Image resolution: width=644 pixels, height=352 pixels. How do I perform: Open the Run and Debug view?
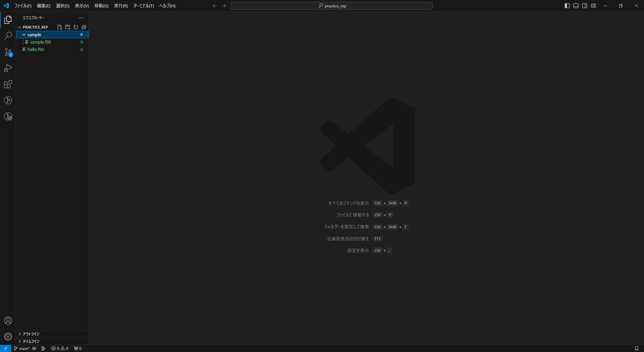click(8, 68)
